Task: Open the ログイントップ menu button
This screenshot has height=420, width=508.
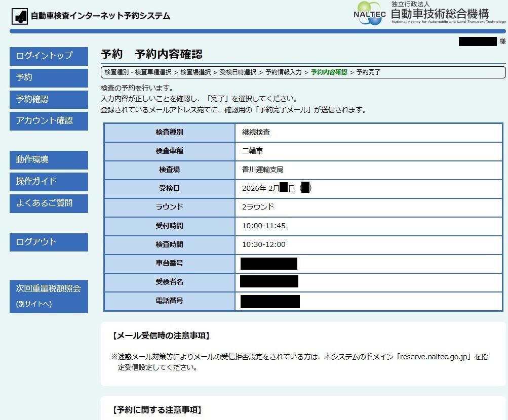Action: click(49, 56)
